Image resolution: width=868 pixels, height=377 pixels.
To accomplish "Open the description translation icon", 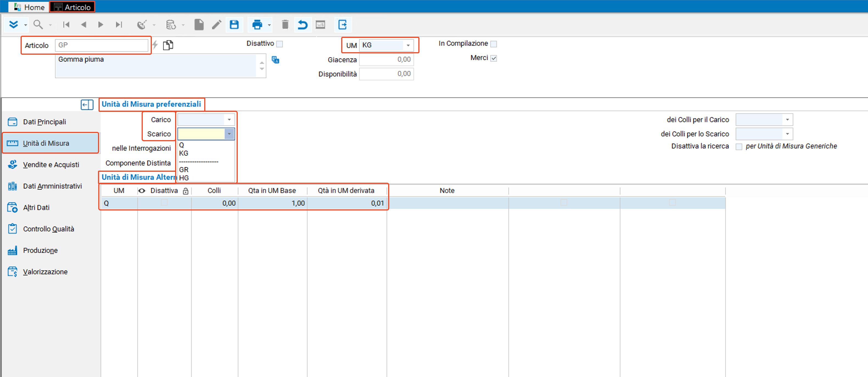I will 276,60.
